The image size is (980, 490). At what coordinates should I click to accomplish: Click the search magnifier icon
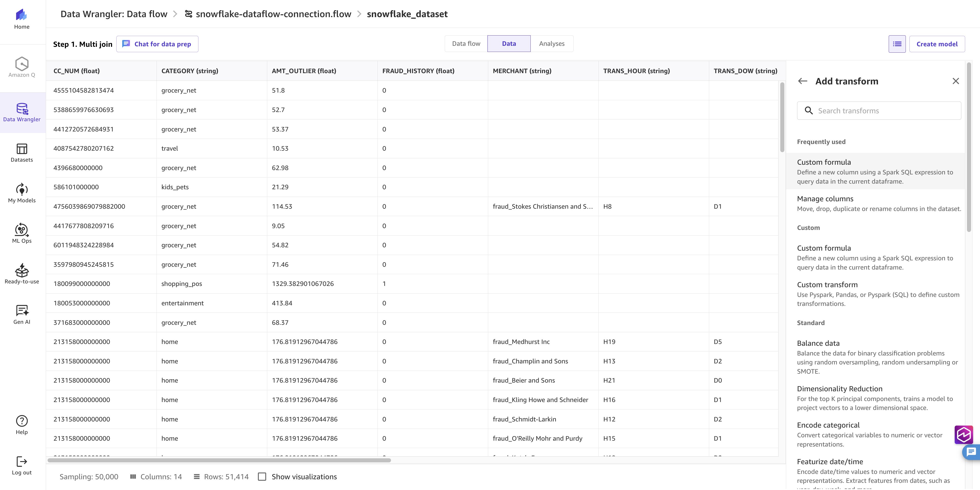pos(809,111)
